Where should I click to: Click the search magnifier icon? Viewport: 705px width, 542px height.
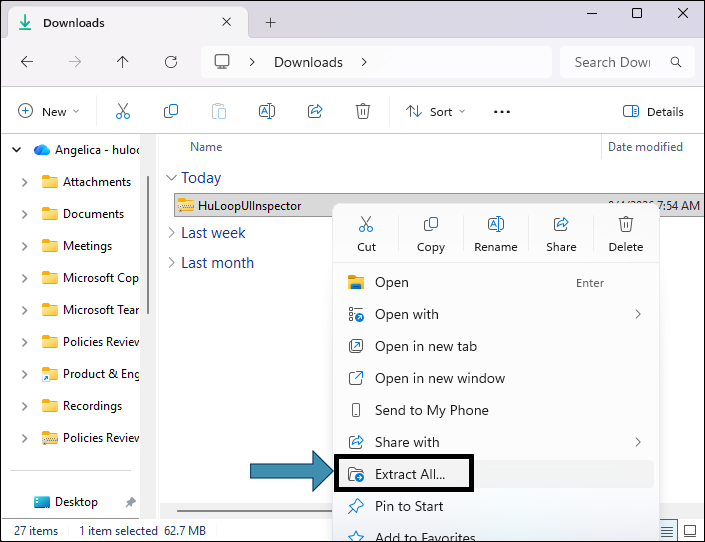point(676,62)
